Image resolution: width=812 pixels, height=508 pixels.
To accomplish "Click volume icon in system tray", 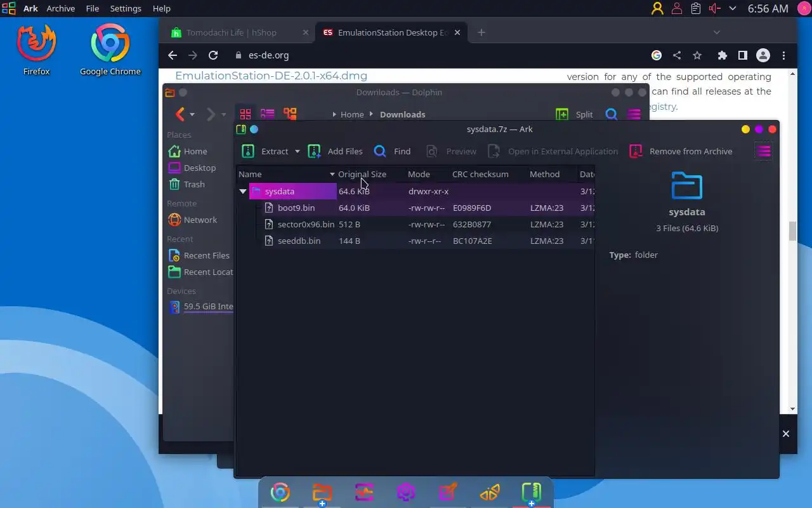I will click(x=715, y=8).
